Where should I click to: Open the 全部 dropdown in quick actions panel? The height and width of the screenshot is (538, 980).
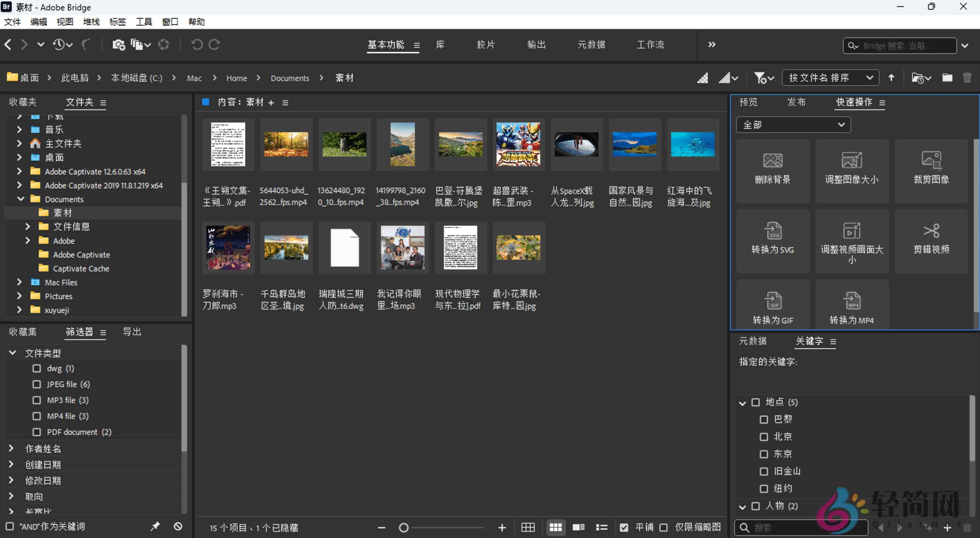click(793, 124)
